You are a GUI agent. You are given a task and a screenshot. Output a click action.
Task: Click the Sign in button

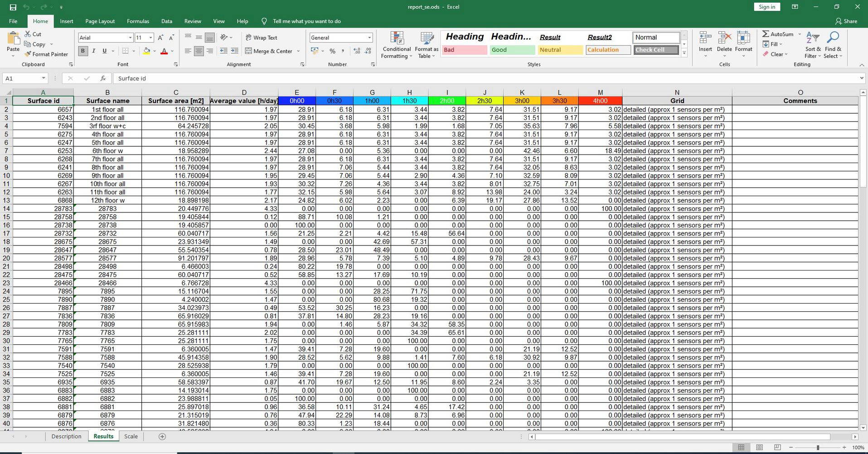tap(767, 7)
